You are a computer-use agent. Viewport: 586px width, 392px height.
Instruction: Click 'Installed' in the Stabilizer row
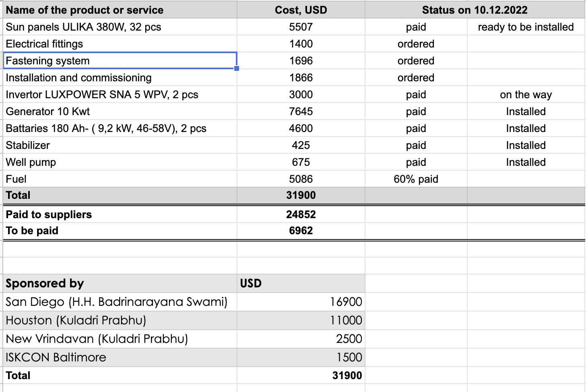click(526, 145)
